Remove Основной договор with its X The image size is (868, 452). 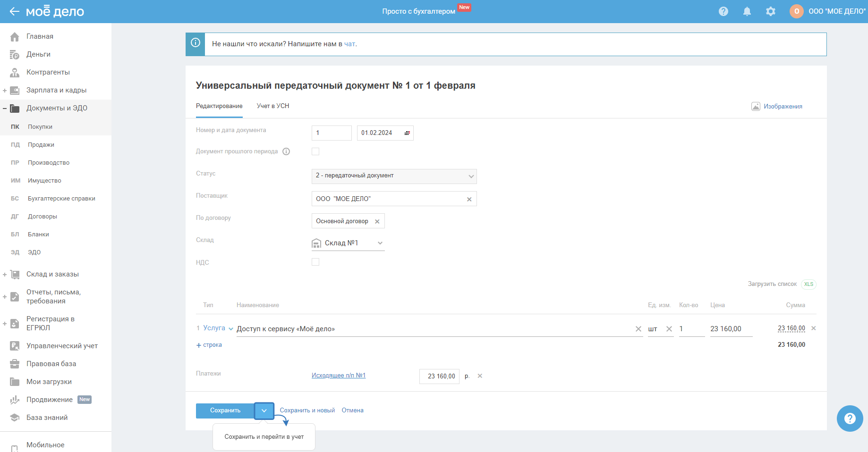[377, 221]
